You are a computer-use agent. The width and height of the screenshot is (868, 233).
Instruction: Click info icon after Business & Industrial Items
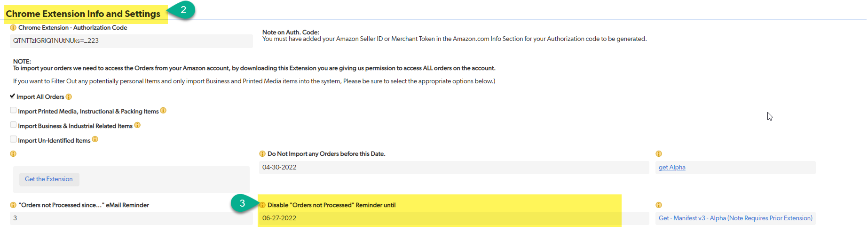pyautogui.click(x=137, y=125)
